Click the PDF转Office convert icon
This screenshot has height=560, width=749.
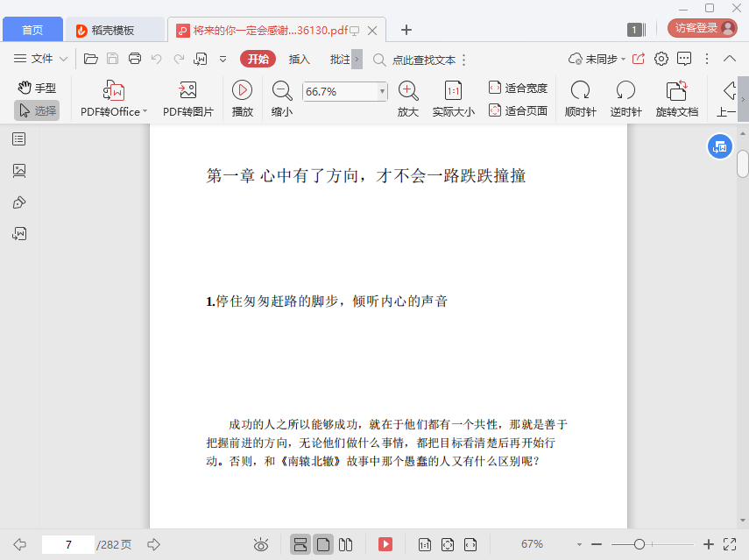114,90
